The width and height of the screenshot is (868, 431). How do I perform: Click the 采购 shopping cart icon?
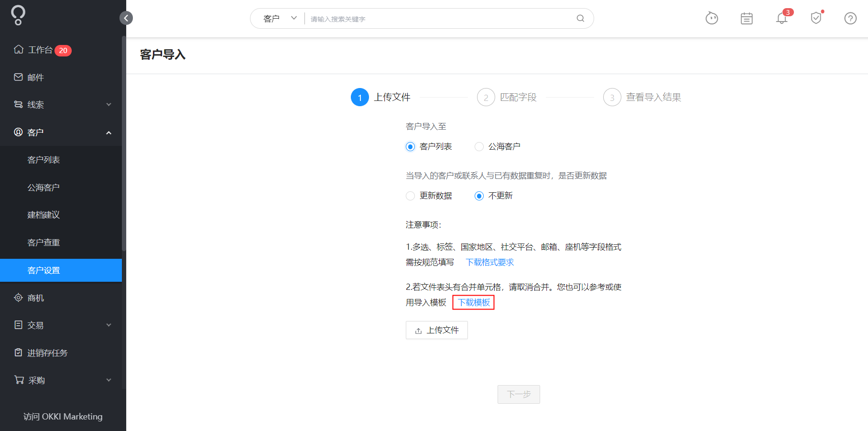[19, 380]
